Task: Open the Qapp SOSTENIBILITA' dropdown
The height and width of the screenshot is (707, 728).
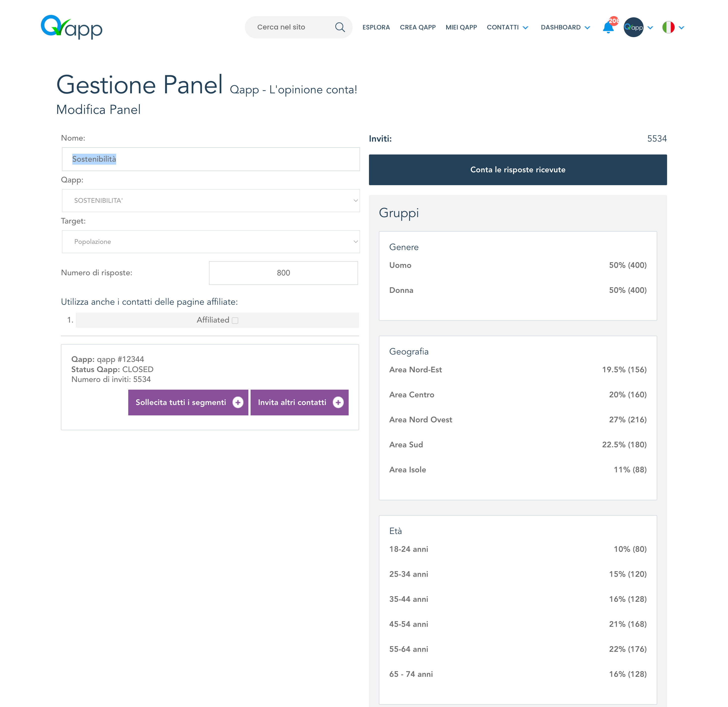Action: [210, 201]
